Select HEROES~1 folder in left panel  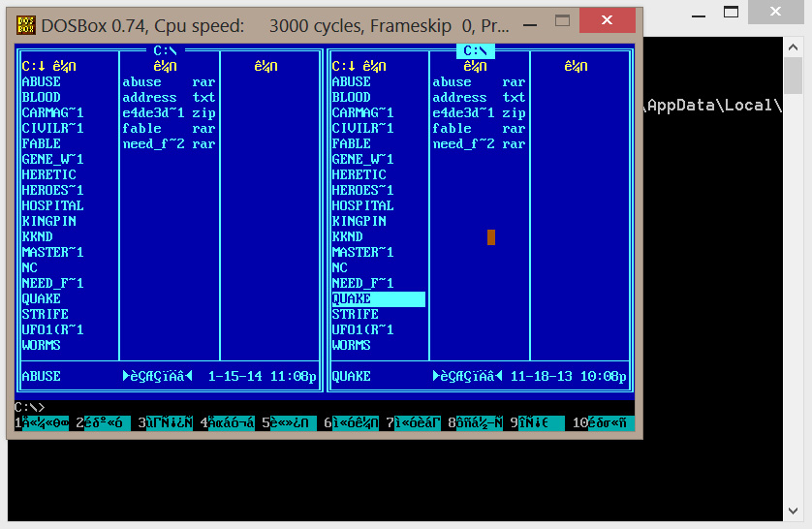coord(53,191)
